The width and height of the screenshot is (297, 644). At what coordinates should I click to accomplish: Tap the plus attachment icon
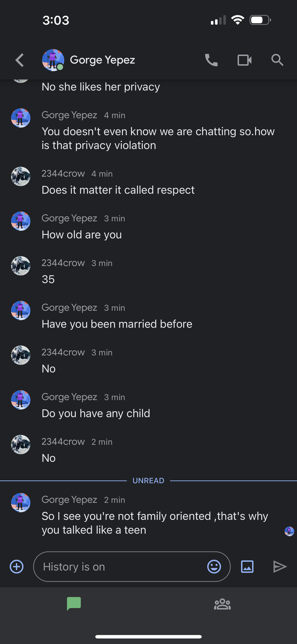pos(17,567)
